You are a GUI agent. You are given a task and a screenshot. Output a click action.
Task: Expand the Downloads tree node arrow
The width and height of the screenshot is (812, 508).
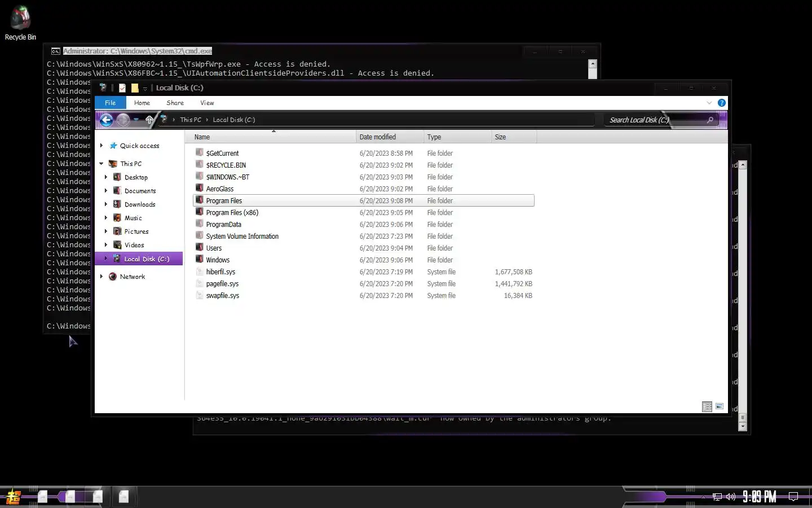click(106, 204)
